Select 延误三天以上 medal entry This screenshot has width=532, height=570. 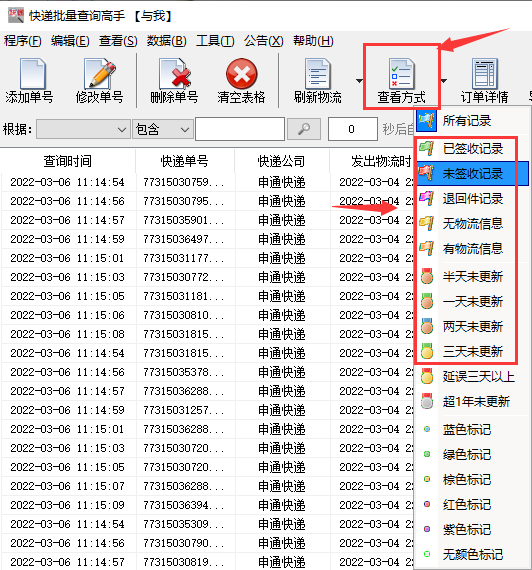pyautogui.click(x=473, y=377)
